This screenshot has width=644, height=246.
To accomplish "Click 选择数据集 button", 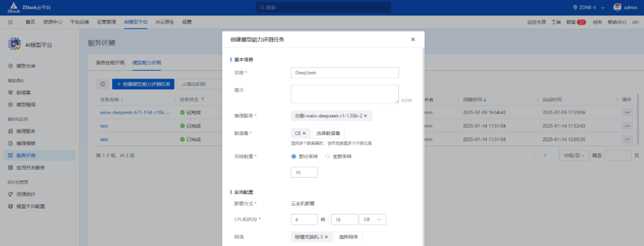I will tap(328, 133).
